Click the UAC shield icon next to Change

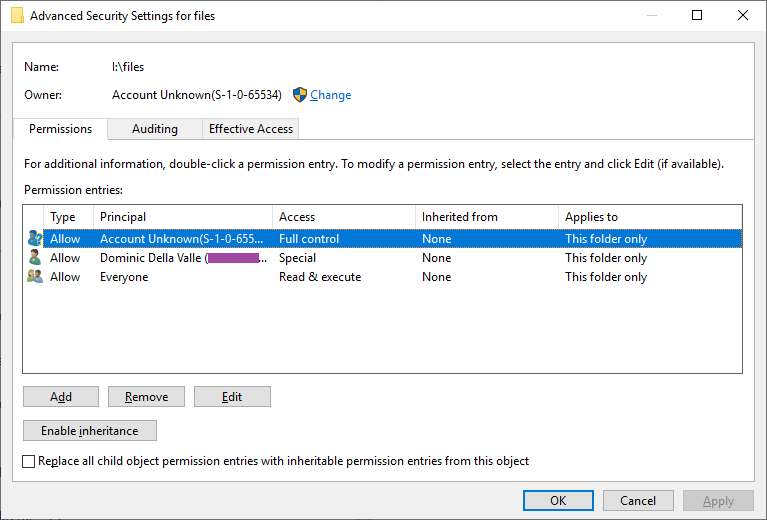[x=300, y=94]
